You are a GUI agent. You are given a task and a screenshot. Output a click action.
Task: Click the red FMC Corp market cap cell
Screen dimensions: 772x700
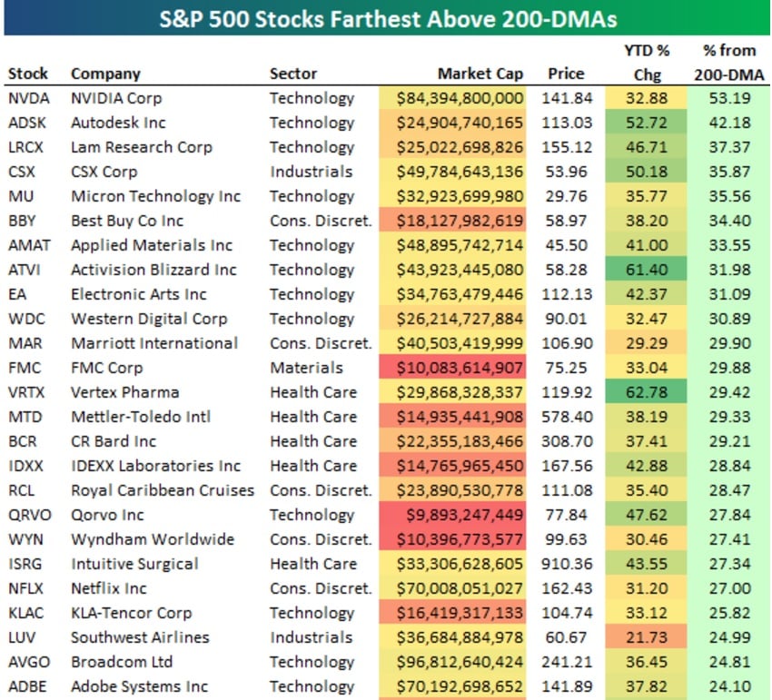click(x=460, y=368)
